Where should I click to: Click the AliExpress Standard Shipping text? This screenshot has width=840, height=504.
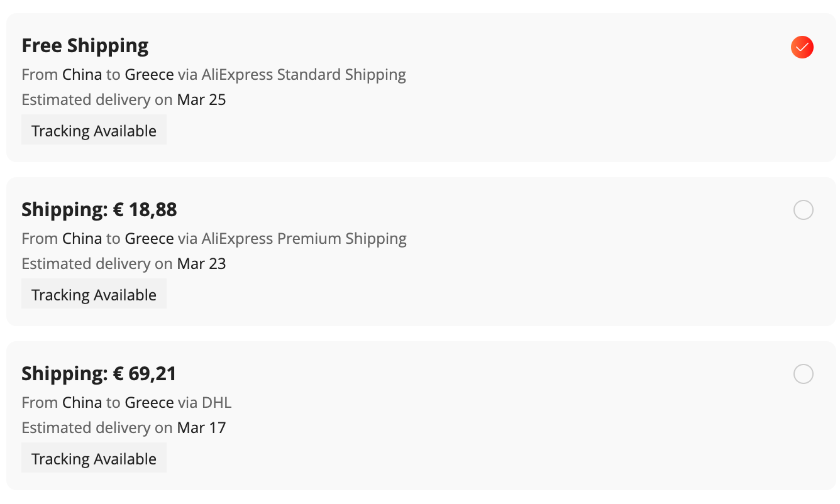tap(304, 75)
